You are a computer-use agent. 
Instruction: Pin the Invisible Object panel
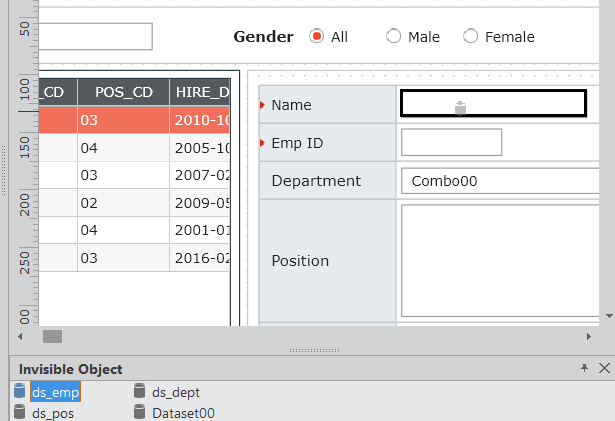(x=584, y=368)
